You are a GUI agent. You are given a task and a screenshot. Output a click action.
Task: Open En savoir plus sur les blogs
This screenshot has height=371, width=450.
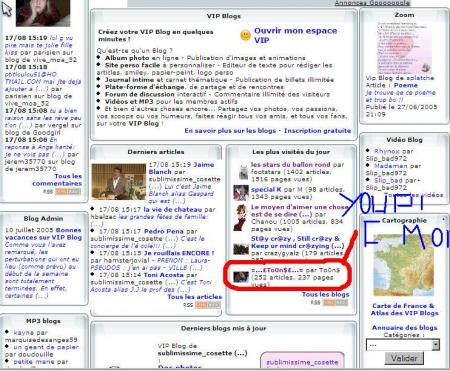[x=230, y=131]
